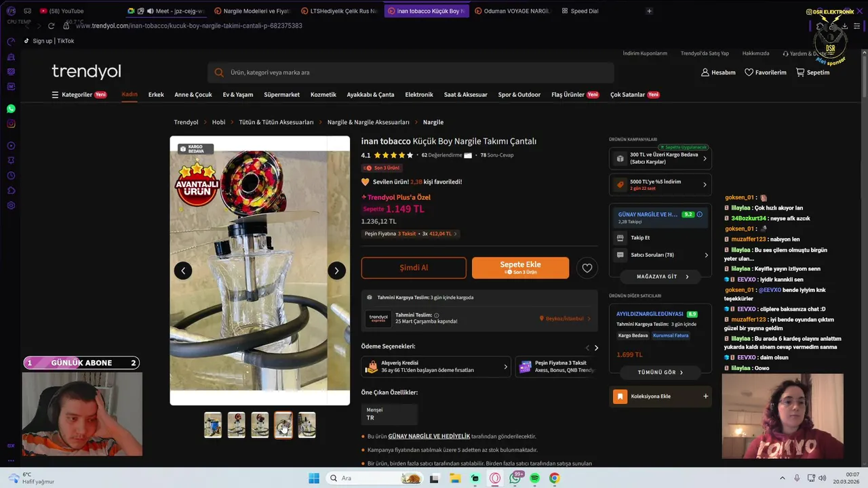This screenshot has width=868, height=488.
Task: Switch to the YouTube browser tab
Action: (65, 11)
